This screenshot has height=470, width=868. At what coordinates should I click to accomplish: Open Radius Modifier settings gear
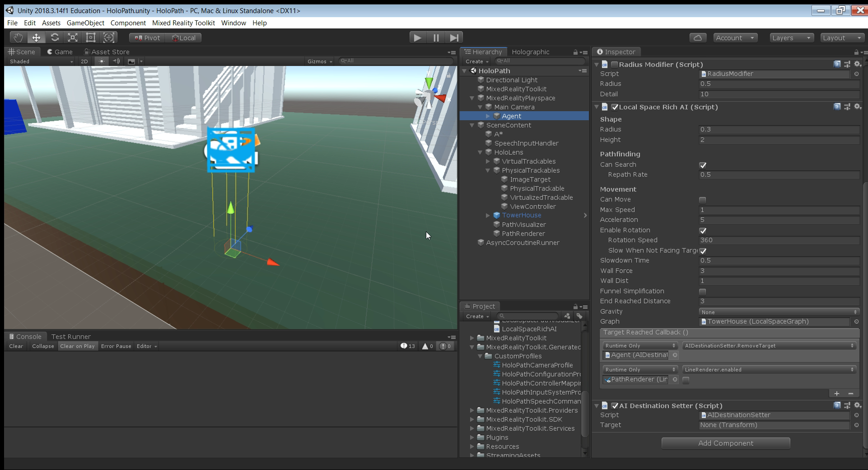[857, 64]
